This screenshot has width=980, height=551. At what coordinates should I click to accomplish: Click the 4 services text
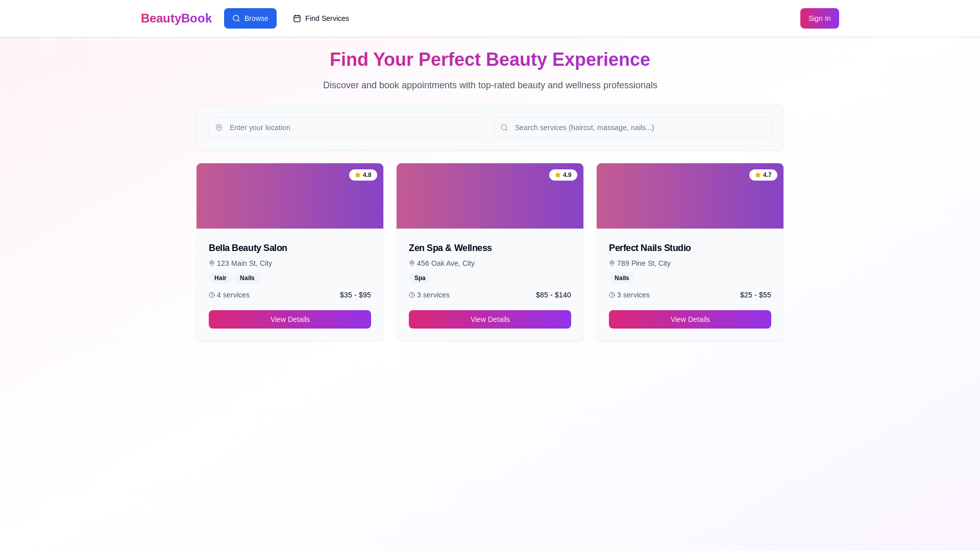point(233,295)
